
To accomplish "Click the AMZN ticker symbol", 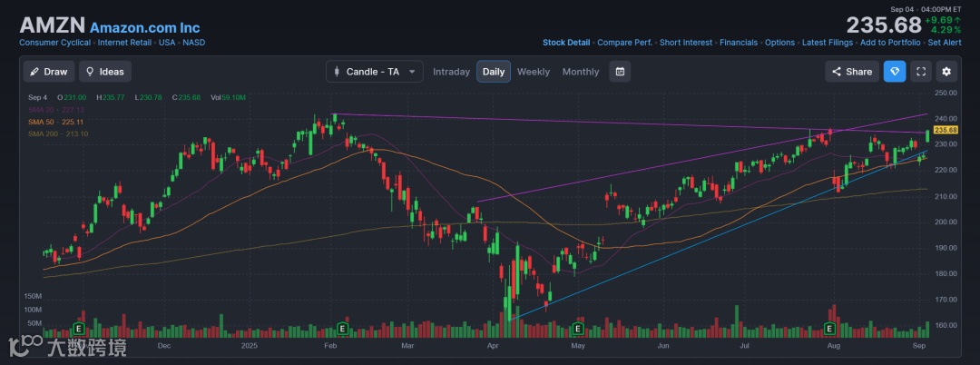I will point(53,25).
